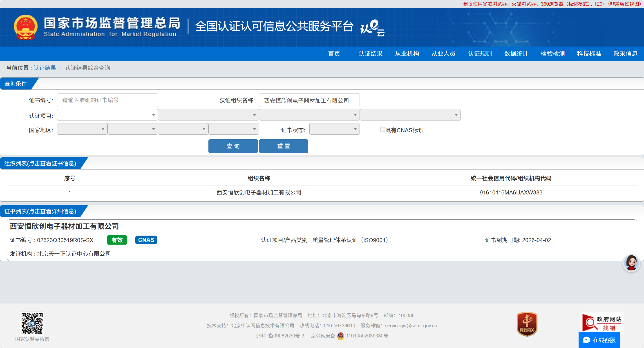Click the 党政机关 badge icon

tap(527, 324)
